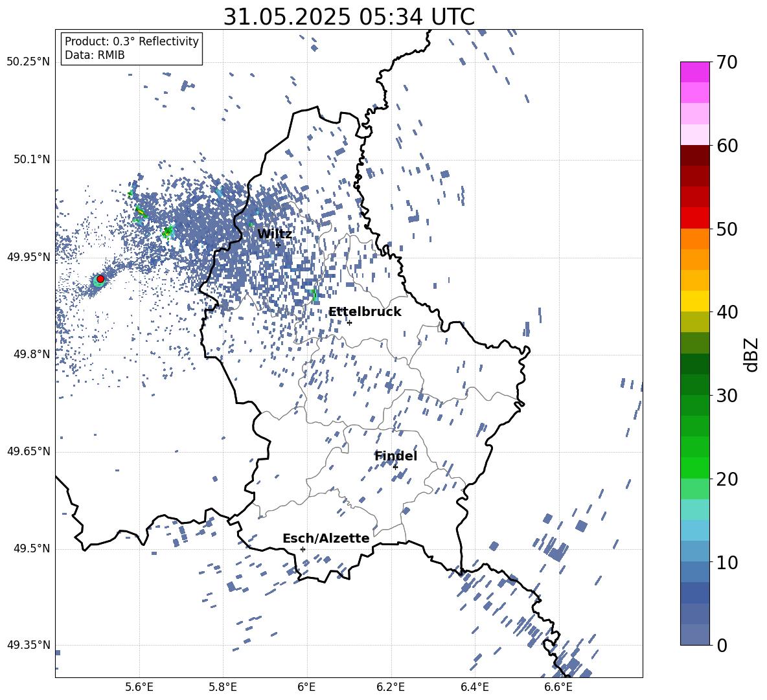Click the Ettelbruck city label
767x700 pixels.
365,312
